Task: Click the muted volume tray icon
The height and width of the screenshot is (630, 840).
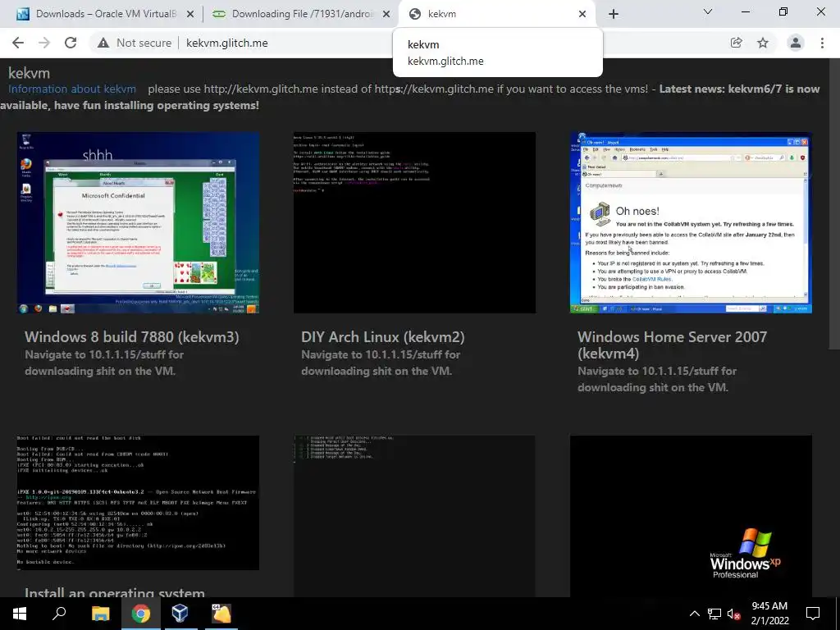Action: pyautogui.click(x=734, y=614)
